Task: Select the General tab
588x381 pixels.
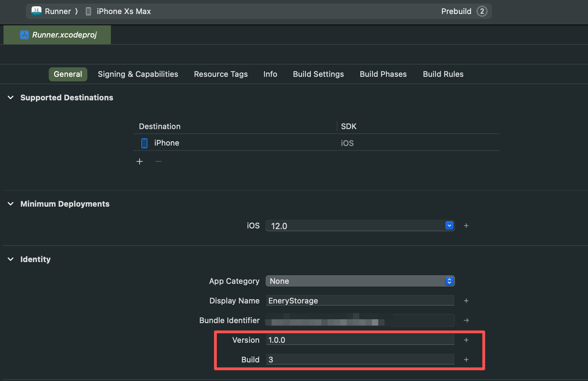Action: [x=68, y=74]
